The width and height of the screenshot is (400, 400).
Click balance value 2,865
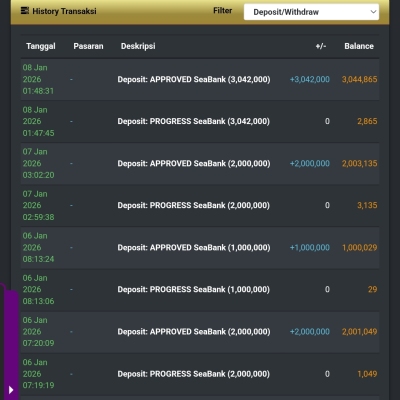367,121
